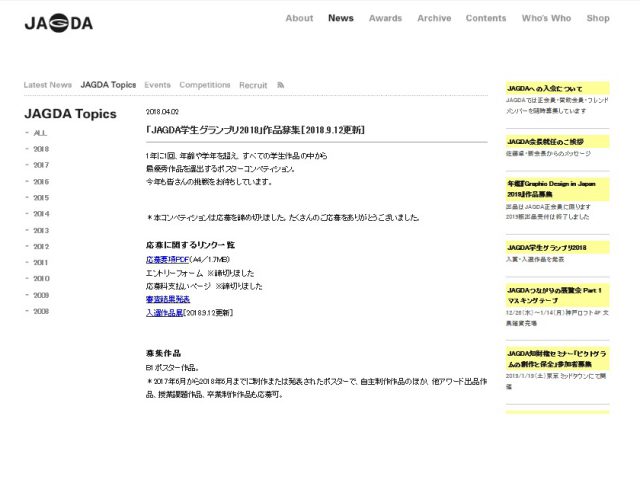Filter topics by year 2017
640x480 pixels.
tap(41, 165)
